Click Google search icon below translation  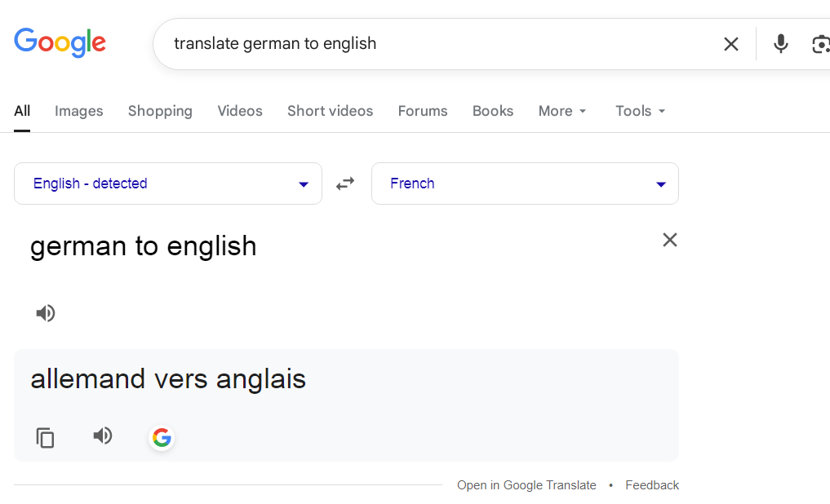coord(162,438)
